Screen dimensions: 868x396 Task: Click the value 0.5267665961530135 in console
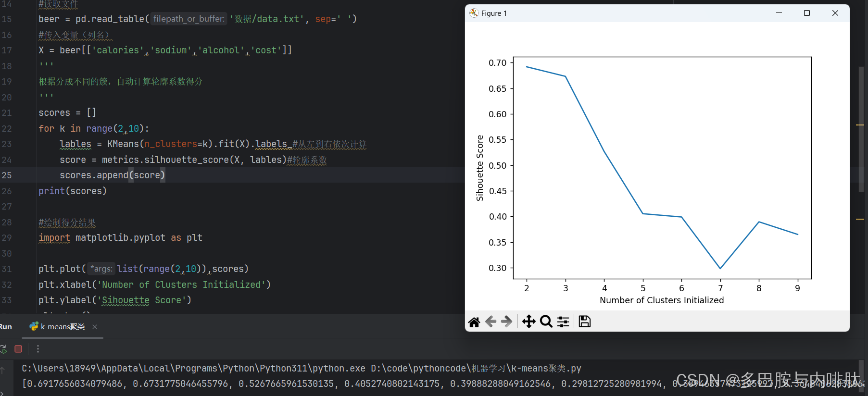click(286, 384)
